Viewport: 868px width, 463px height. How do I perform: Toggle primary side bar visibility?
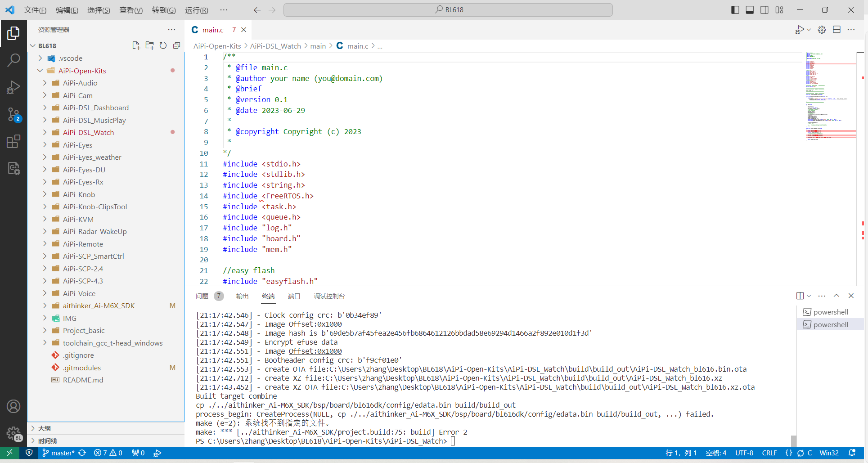pos(735,10)
